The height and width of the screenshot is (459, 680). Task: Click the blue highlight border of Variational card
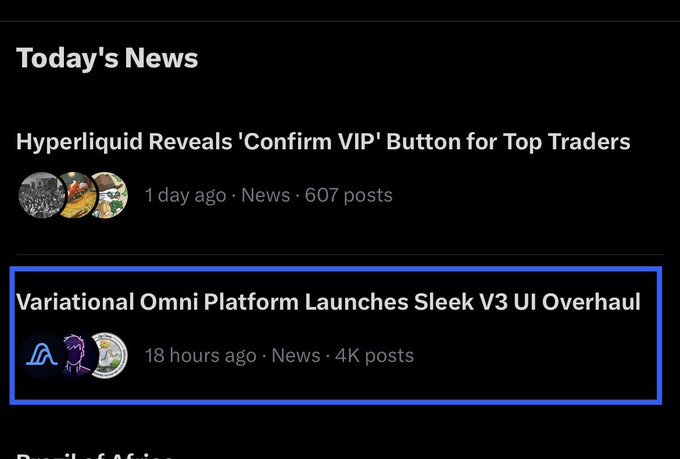(336, 269)
